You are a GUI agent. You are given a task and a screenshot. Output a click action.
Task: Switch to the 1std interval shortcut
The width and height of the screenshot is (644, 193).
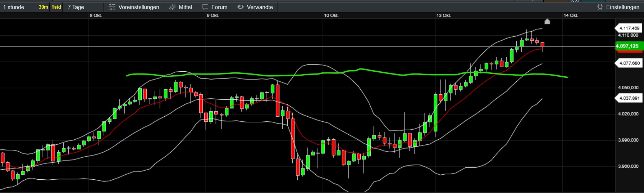56,7
